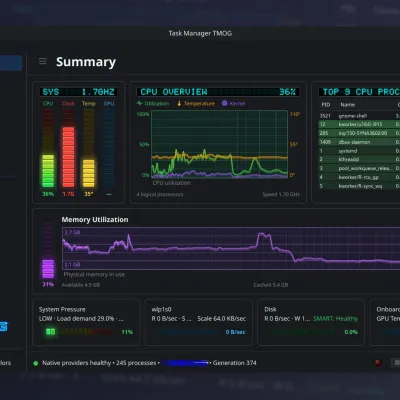Click the green health status dot
Image resolution: width=400 pixels, height=400 pixels.
pyautogui.click(x=36, y=363)
